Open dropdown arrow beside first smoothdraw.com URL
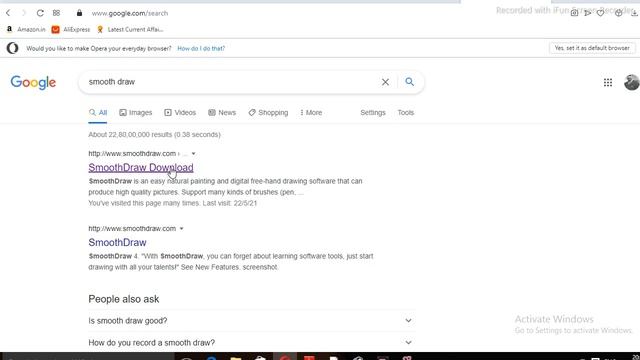640x360 pixels. click(193, 154)
